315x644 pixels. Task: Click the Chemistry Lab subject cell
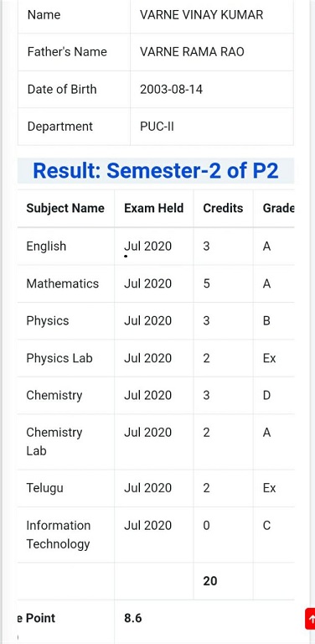[x=65, y=442]
